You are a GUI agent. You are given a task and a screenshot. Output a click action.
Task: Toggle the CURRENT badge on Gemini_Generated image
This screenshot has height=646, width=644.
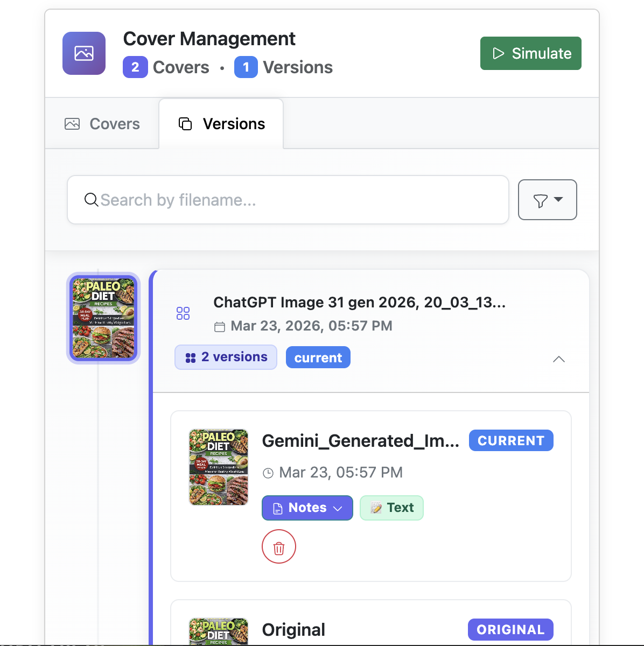(x=510, y=440)
